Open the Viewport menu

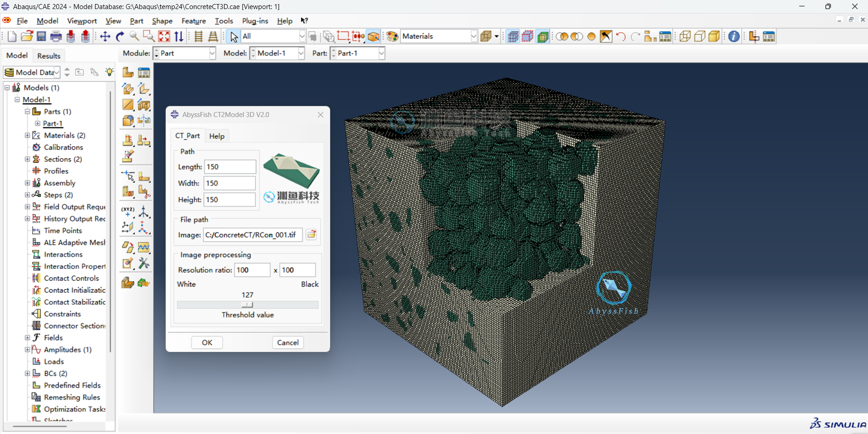pos(82,21)
